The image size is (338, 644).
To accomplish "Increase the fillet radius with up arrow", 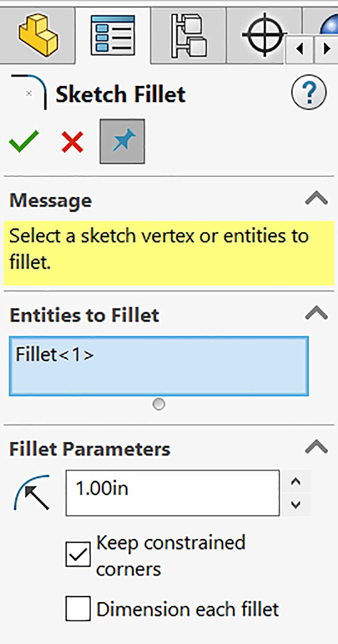I will coord(296,482).
